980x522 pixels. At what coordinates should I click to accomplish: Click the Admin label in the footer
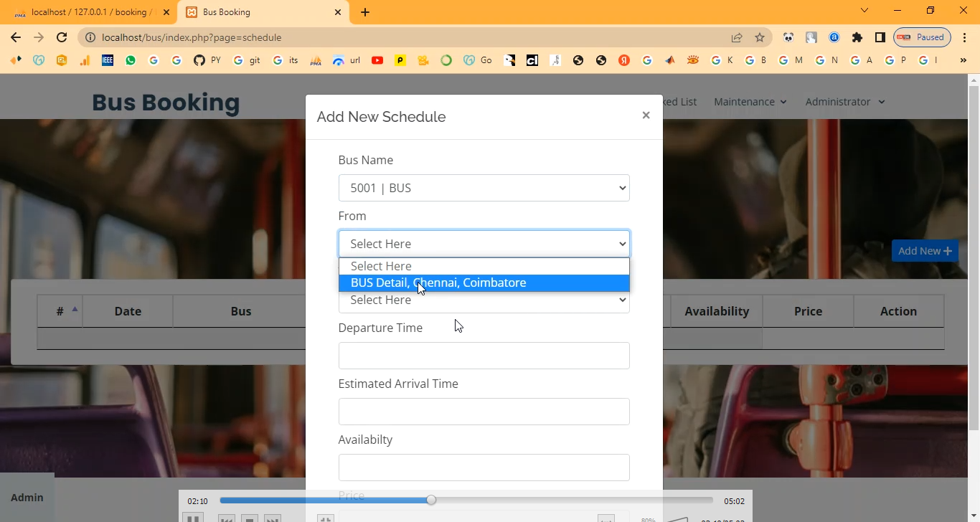point(27,498)
